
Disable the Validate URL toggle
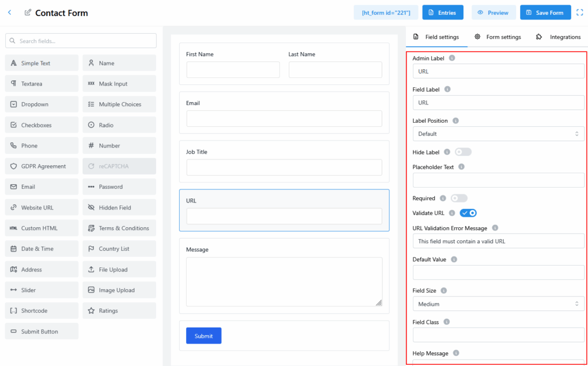point(468,213)
